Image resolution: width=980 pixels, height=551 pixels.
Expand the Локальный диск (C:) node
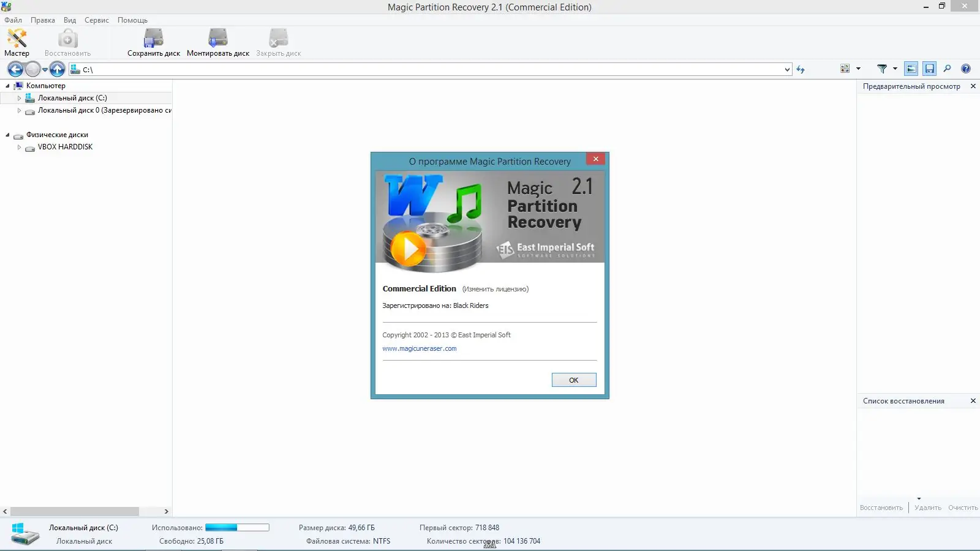pos(19,98)
